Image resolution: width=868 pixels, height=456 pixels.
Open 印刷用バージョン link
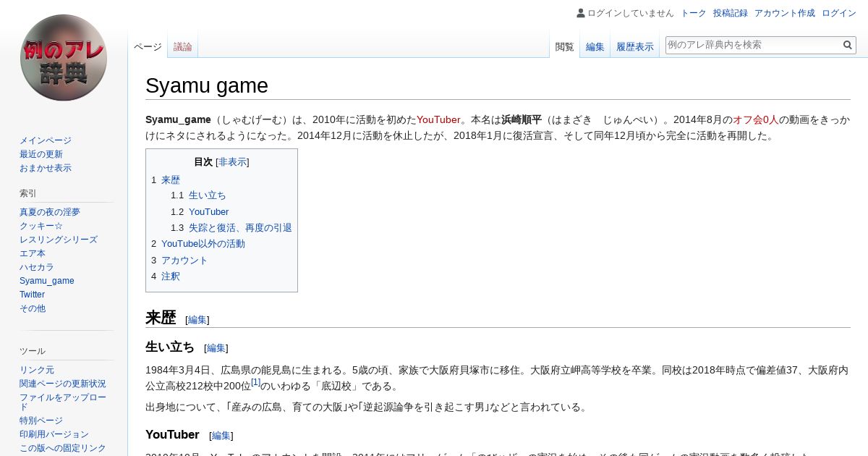[54, 434]
